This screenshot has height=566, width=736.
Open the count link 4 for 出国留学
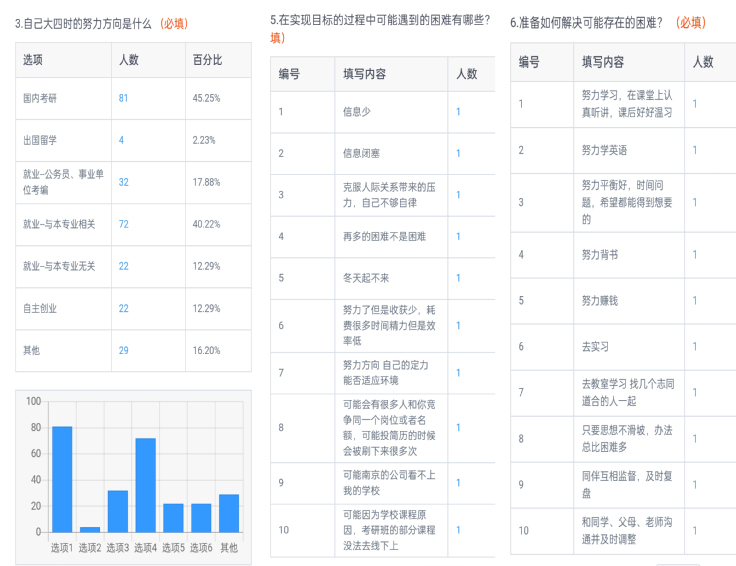point(122,140)
